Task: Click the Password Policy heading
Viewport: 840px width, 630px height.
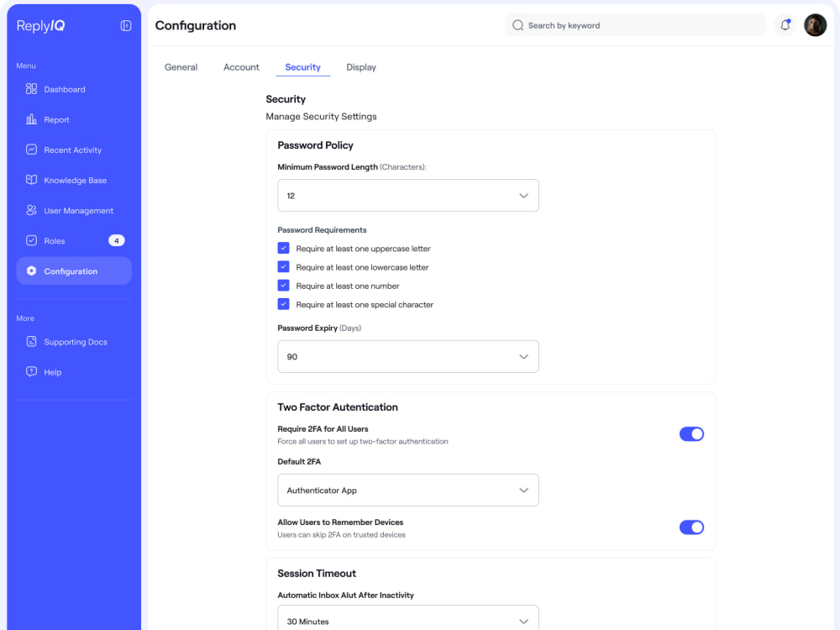Action: click(x=315, y=145)
